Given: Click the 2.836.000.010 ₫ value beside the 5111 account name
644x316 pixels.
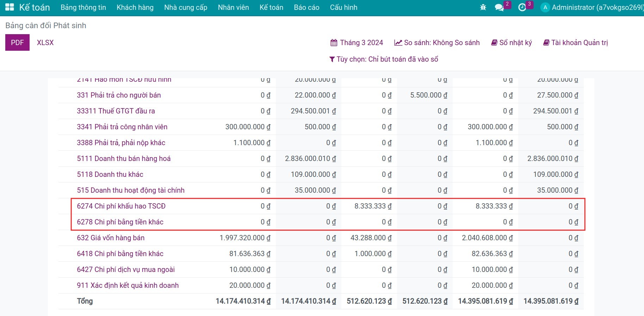Looking at the screenshot, I should point(310,159).
